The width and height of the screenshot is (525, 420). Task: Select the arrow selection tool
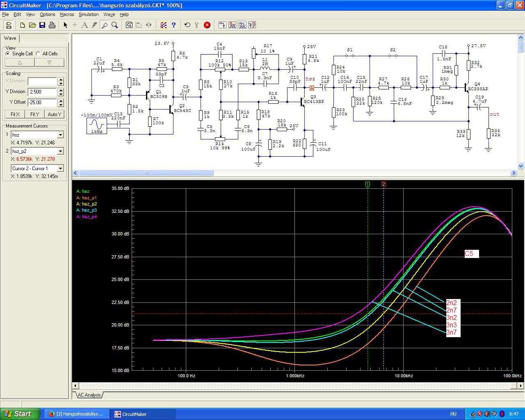pos(65,25)
